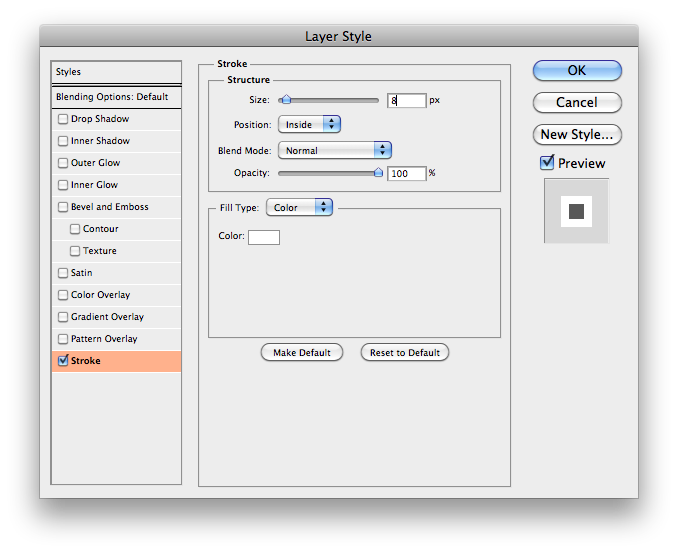Select the highlighted Stroke row label
The width and height of the screenshot is (678, 553).
(x=86, y=361)
